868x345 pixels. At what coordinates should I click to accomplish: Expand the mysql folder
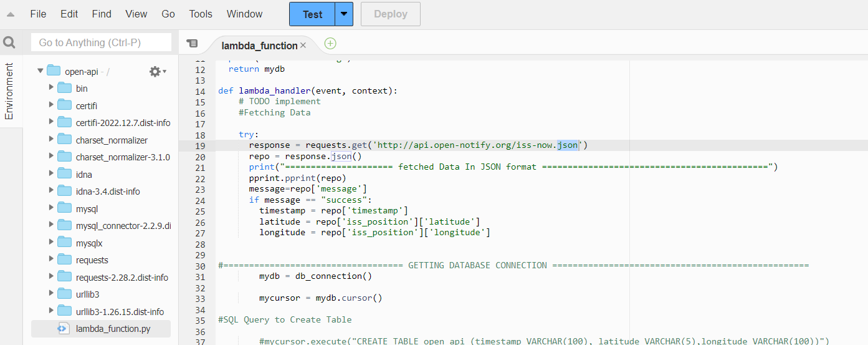(x=51, y=208)
